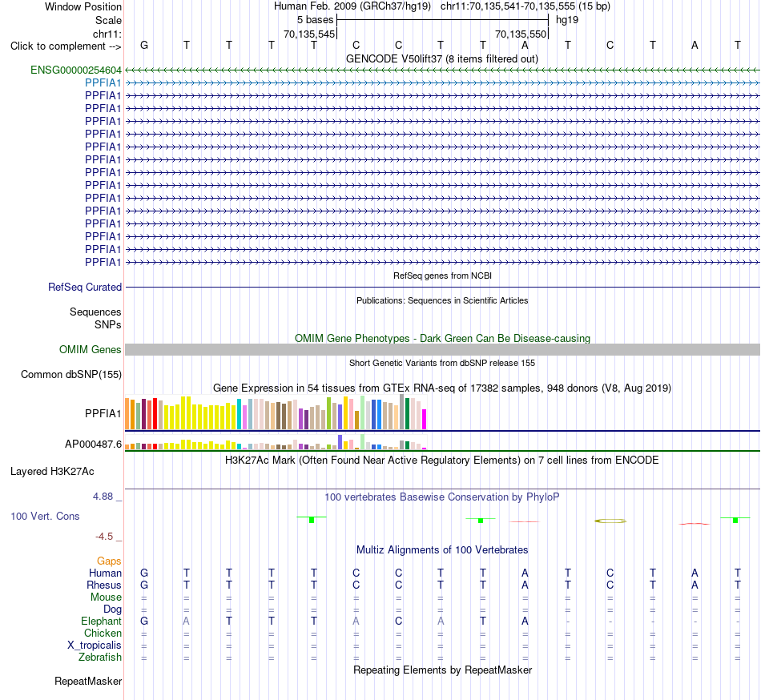Select the light-blue PPFIA1 transcript label
Image resolution: width=761 pixels, height=700 pixels.
coord(103,83)
